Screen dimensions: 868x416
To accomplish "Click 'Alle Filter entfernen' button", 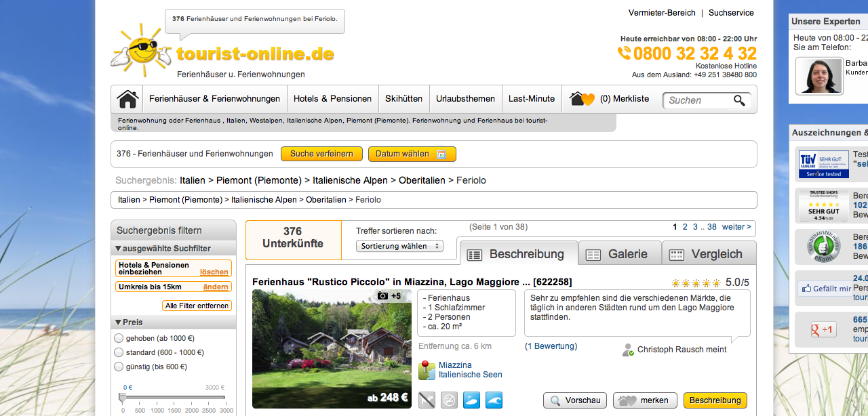I will click(198, 306).
